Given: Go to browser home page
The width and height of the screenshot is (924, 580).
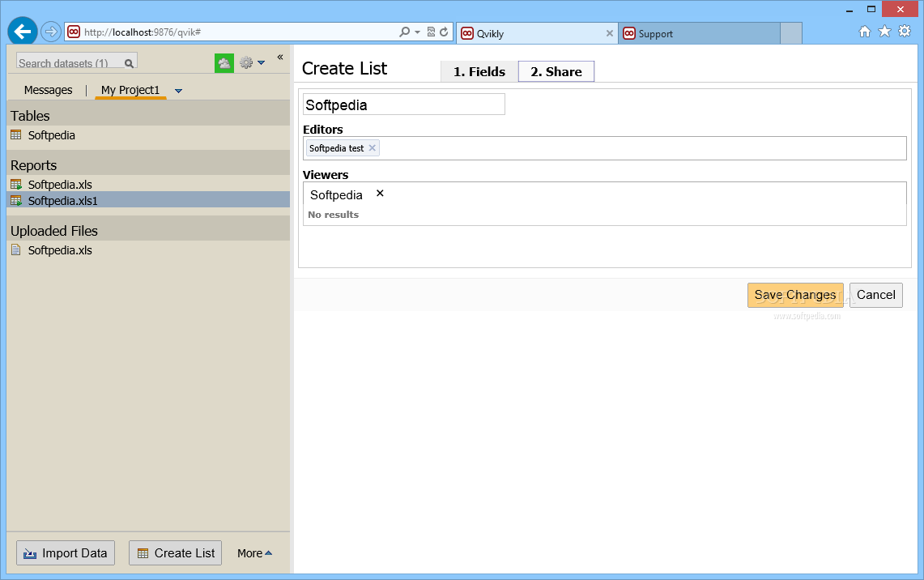Looking at the screenshot, I should coord(865,32).
